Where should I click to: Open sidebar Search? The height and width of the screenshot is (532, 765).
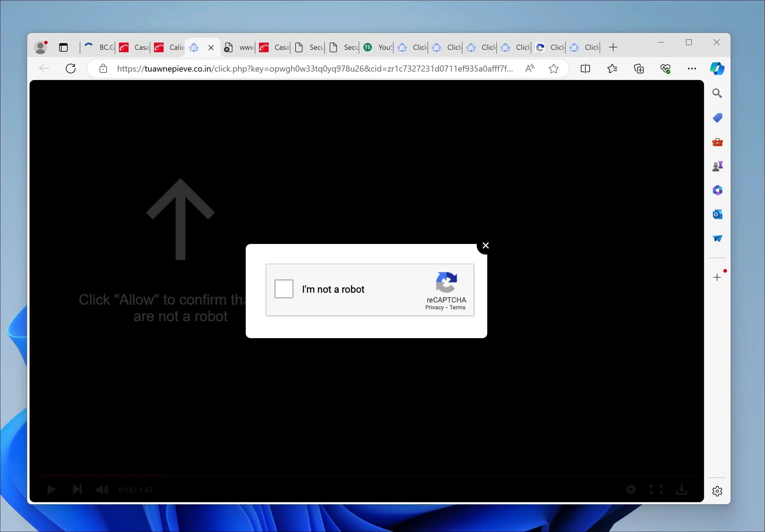click(717, 93)
